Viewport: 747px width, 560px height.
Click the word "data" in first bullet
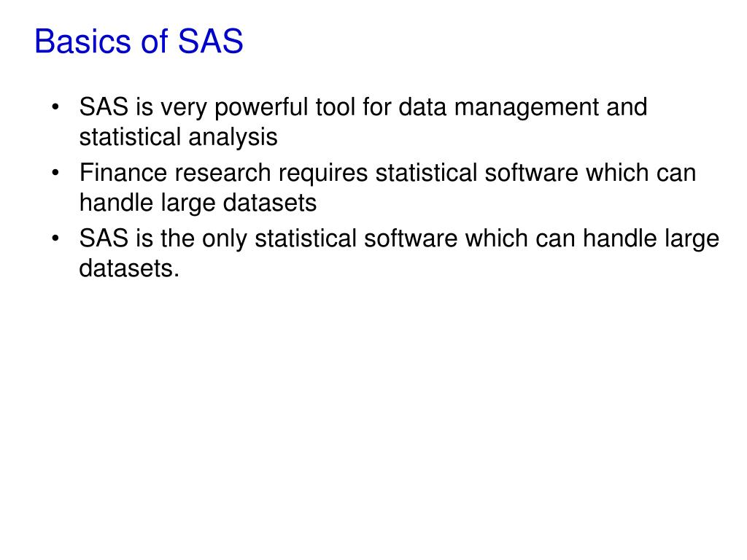(x=423, y=108)
